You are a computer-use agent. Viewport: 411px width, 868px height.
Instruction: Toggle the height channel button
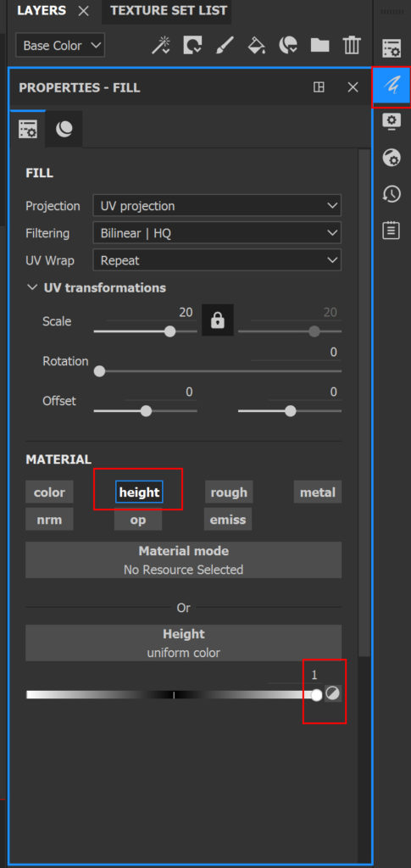pos(139,492)
